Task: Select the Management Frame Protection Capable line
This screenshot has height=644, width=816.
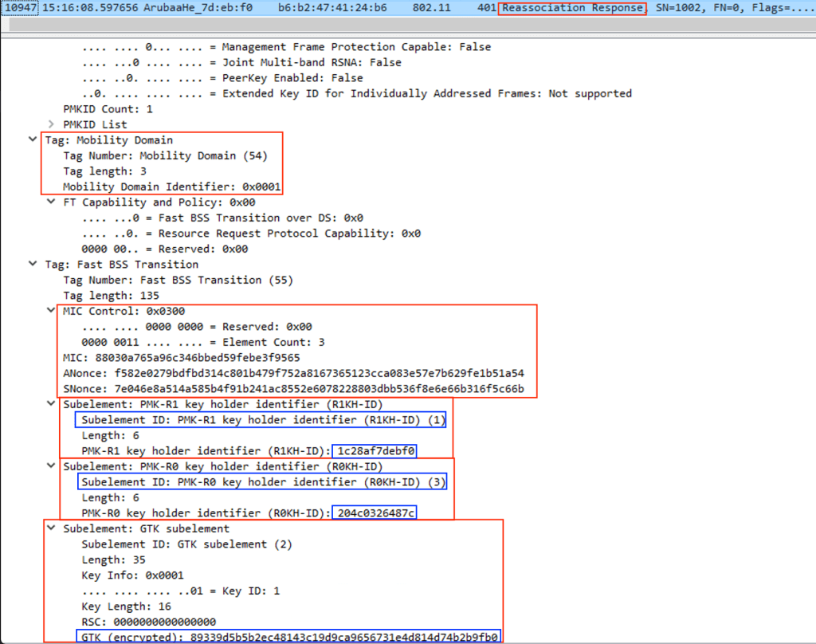Action: point(286,47)
